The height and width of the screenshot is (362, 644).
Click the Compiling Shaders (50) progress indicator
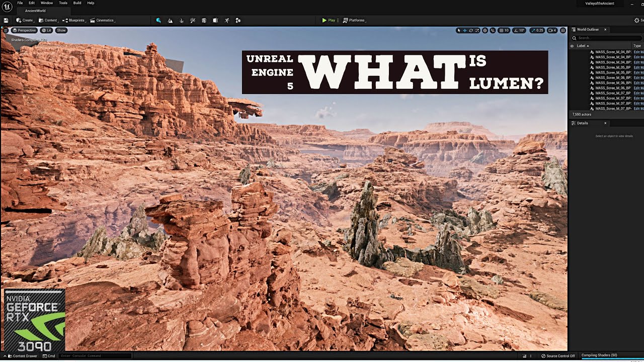tap(611, 356)
